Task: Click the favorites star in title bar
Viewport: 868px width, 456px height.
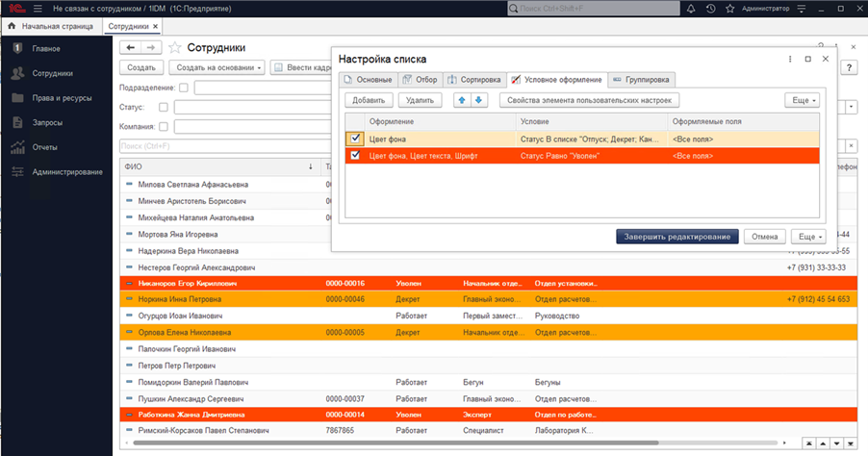Action: pyautogui.click(x=729, y=9)
